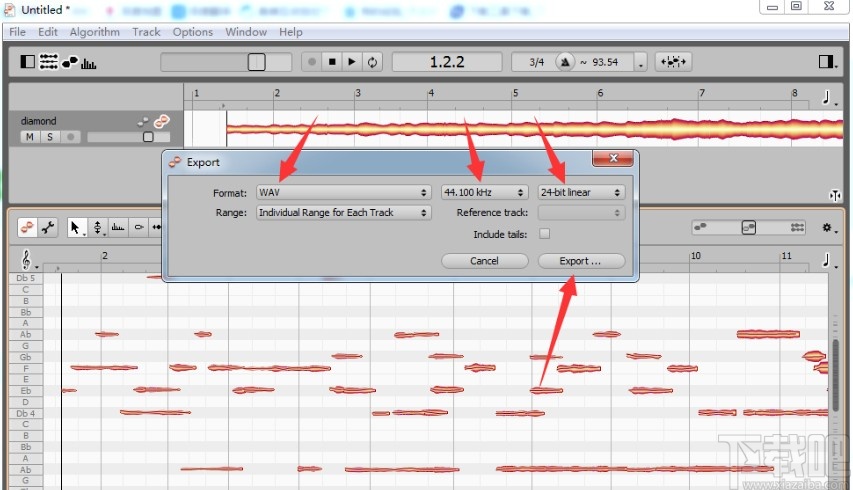
Task: Open the Edit menu
Action: pos(47,32)
